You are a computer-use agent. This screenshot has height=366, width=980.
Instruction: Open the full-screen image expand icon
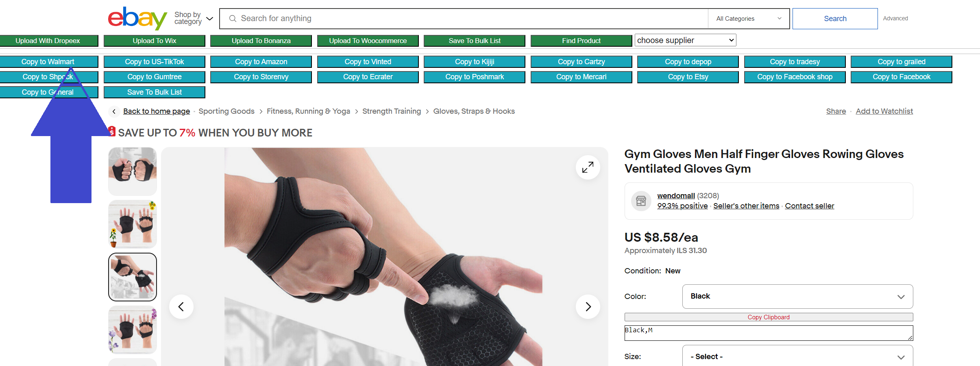[588, 167]
